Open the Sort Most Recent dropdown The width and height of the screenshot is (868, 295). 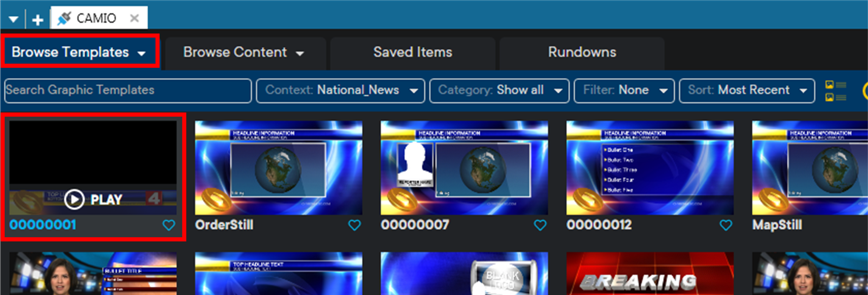pos(747,90)
